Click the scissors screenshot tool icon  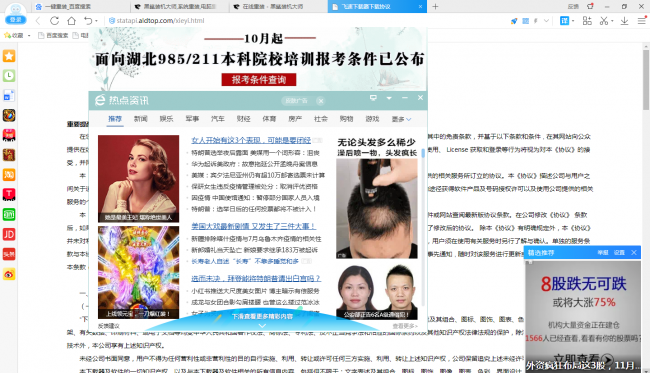(604, 21)
